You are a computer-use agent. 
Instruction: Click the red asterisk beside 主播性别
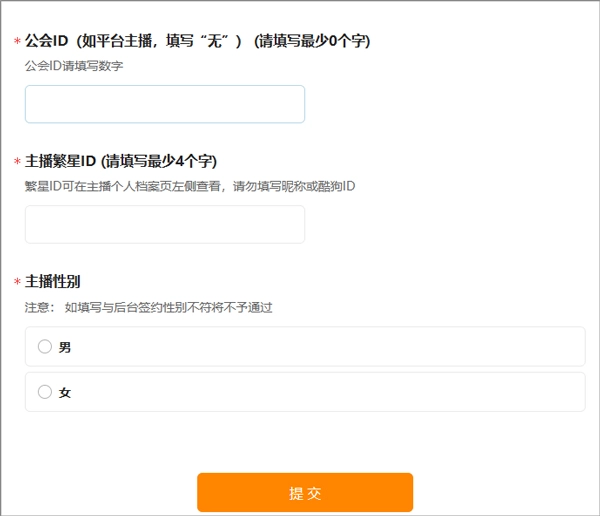(x=17, y=283)
